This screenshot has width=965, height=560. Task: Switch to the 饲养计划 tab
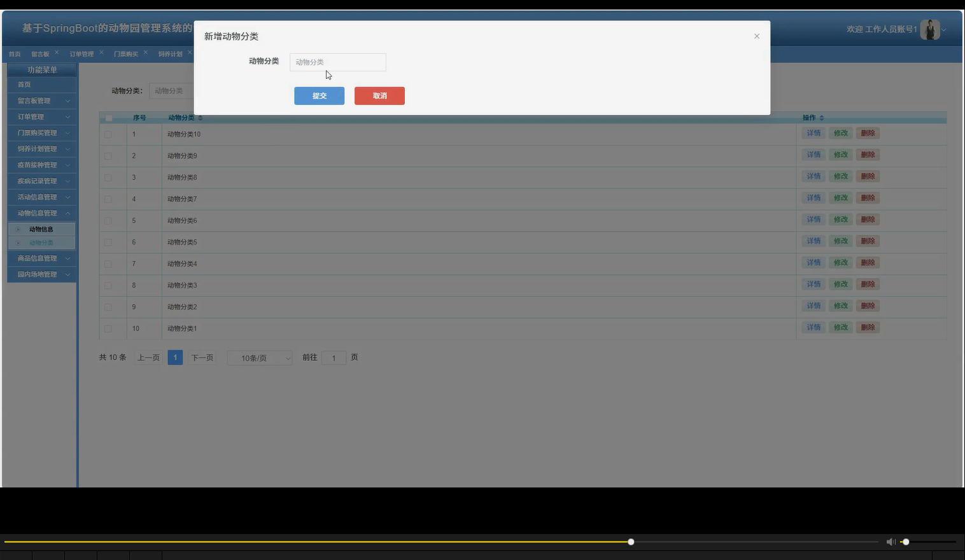[170, 54]
